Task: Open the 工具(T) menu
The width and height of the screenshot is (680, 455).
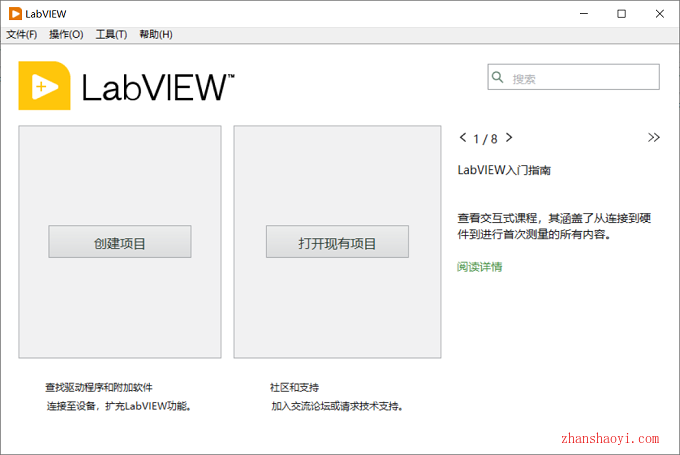Action: pos(111,34)
